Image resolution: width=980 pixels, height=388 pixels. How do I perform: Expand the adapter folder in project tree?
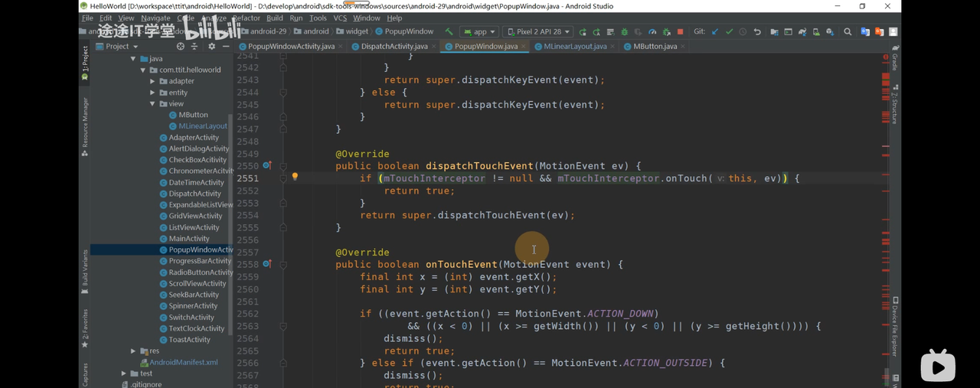coord(152,81)
